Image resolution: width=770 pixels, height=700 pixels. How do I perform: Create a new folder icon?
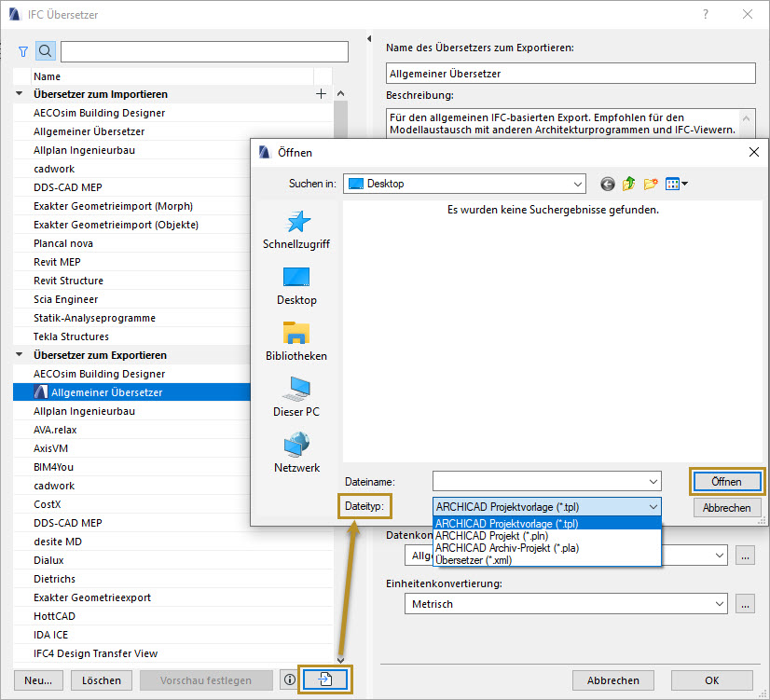pos(651,184)
